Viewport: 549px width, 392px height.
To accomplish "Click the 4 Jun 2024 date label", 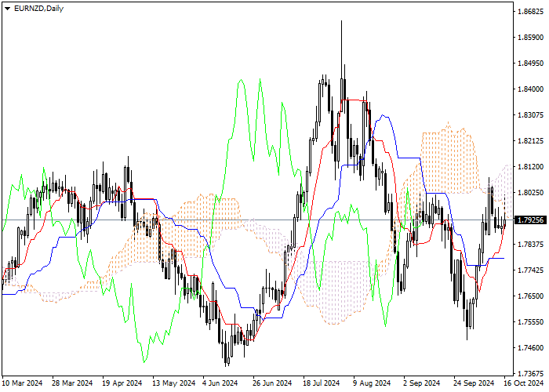I will (220, 383).
